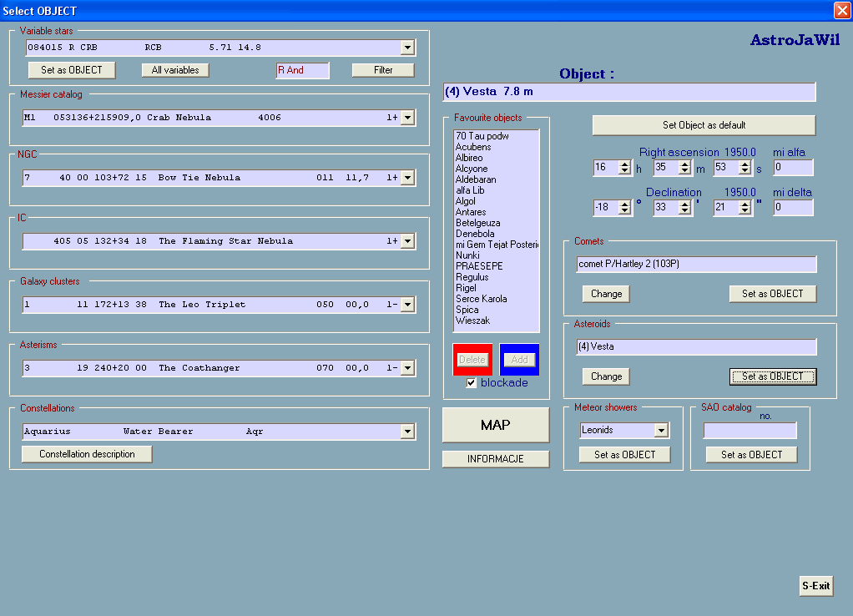Click the red Delete button
The image size is (853, 616).
(472, 360)
